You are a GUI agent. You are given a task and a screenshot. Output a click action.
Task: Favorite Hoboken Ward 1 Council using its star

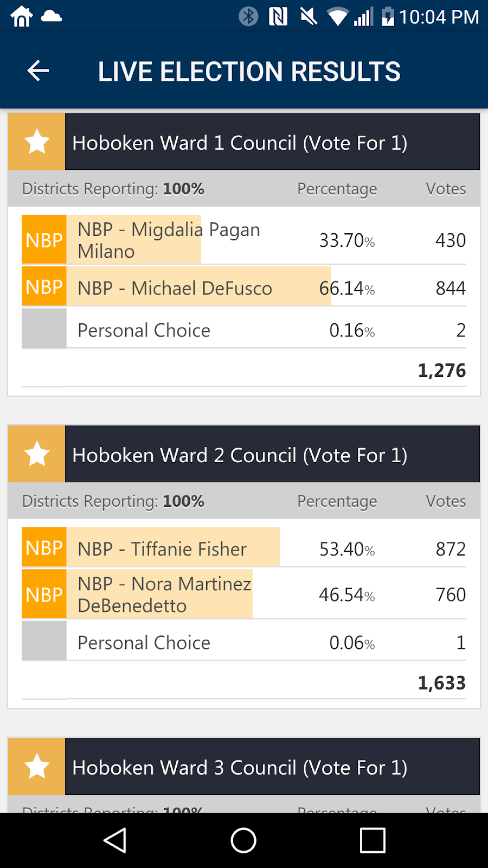click(x=36, y=142)
